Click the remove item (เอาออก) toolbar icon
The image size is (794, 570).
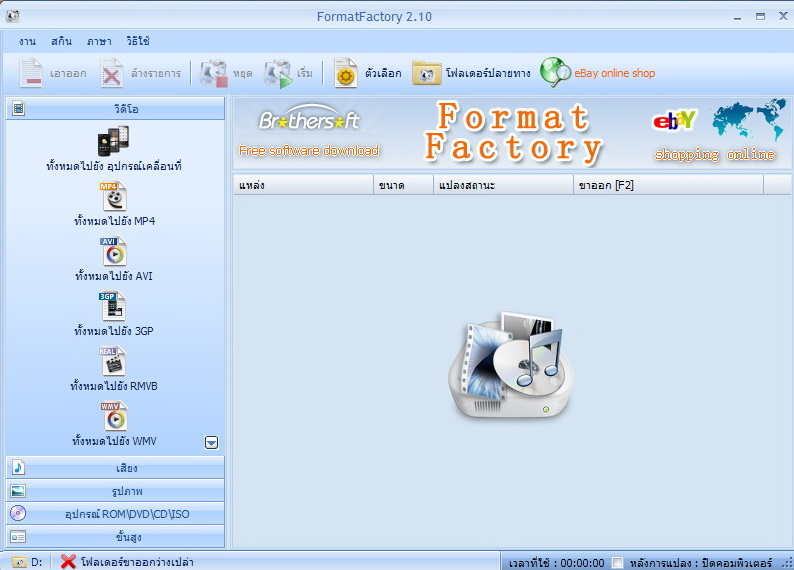31,73
